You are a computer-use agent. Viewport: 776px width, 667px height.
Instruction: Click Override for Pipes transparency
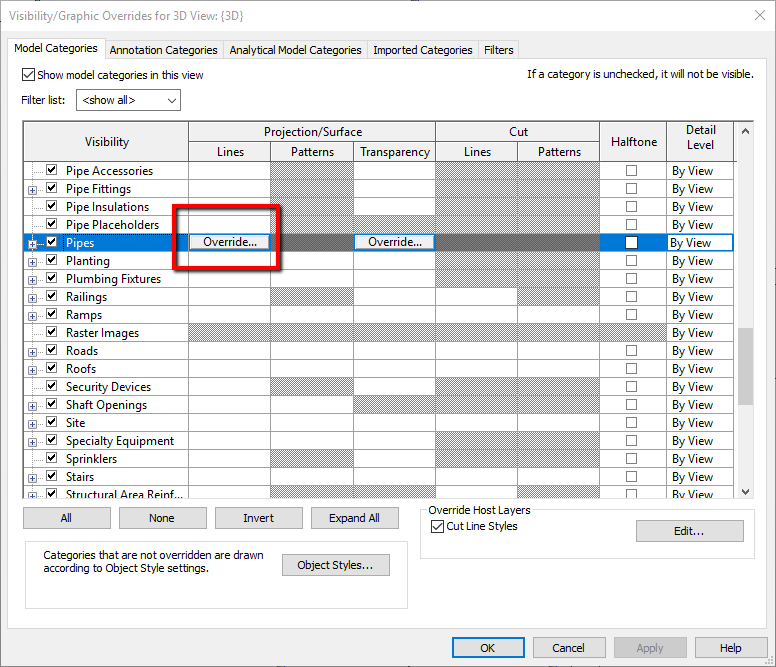pos(394,242)
